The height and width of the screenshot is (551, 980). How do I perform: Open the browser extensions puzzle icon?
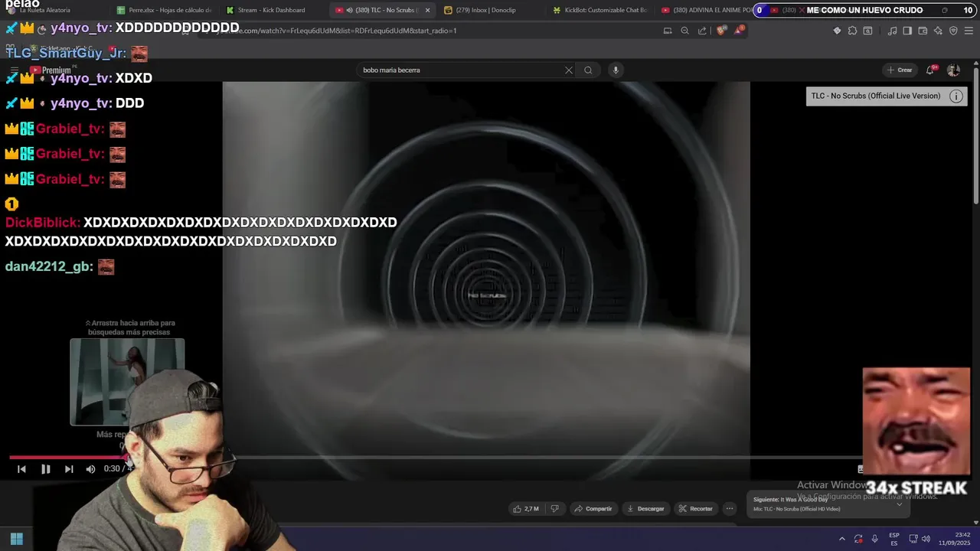[x=852, y=31]
